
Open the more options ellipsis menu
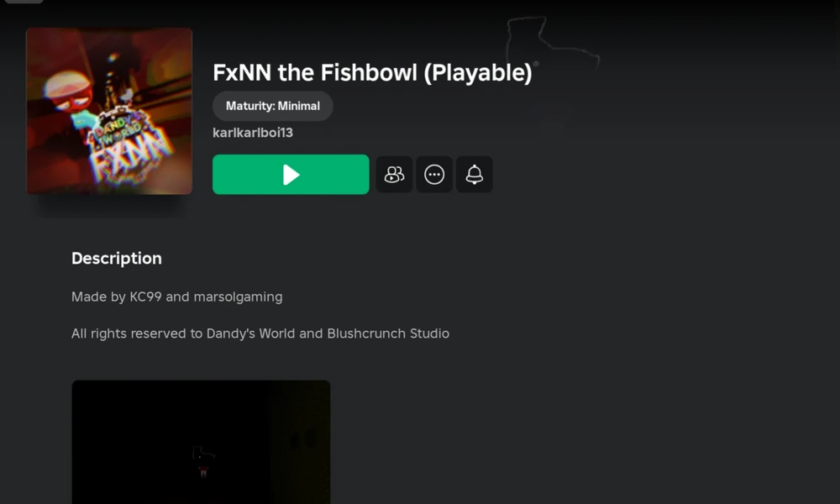coord(434,175)
